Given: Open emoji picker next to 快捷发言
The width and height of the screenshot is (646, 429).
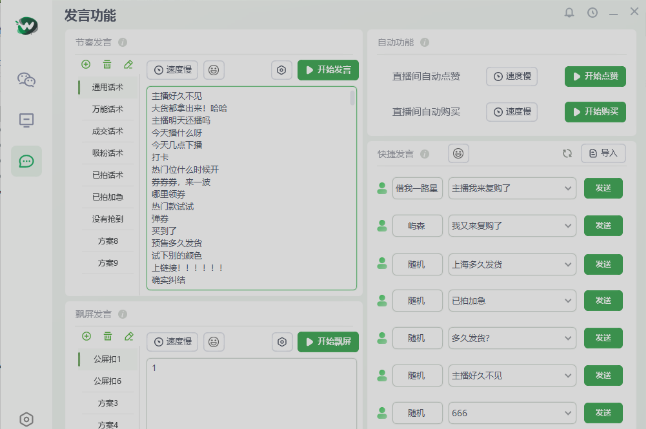Looking at the screenshot, I should (458, 153).
